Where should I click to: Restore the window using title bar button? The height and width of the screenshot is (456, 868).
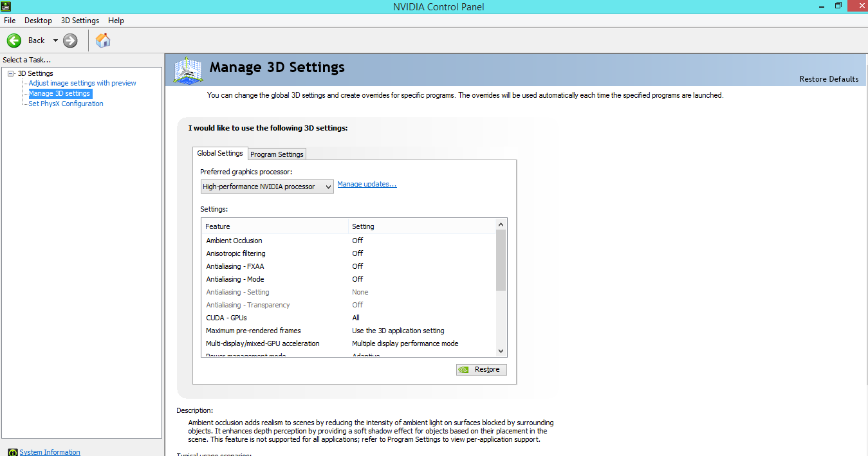(x=838, y=6)
